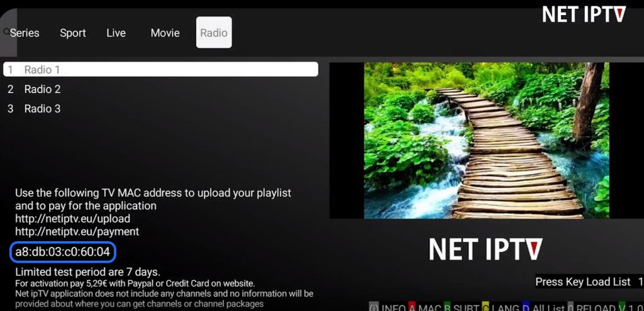644x311 pixels.
Task: Click the search magnifier icon
Action: point(6,31)
